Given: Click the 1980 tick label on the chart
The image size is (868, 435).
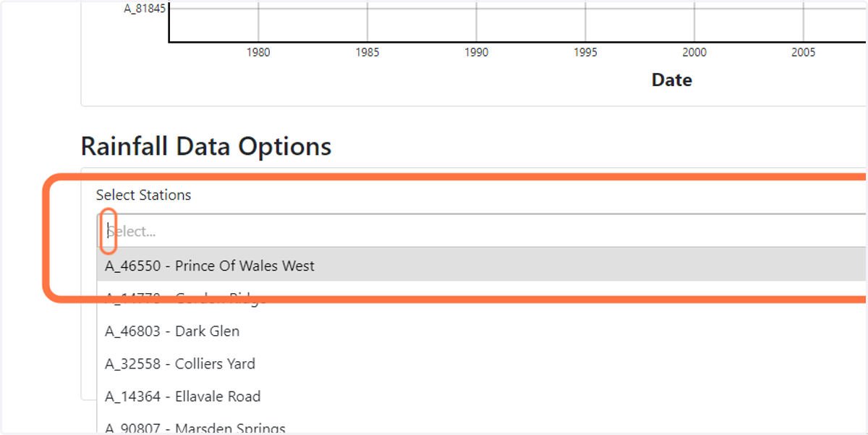Looking at the screenshot, I should pos(258,52).
